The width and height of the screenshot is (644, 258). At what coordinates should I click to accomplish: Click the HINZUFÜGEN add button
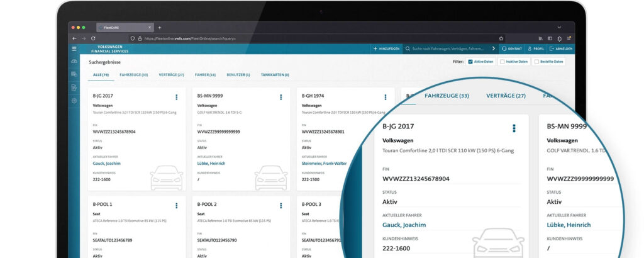[x=387, y=48]
